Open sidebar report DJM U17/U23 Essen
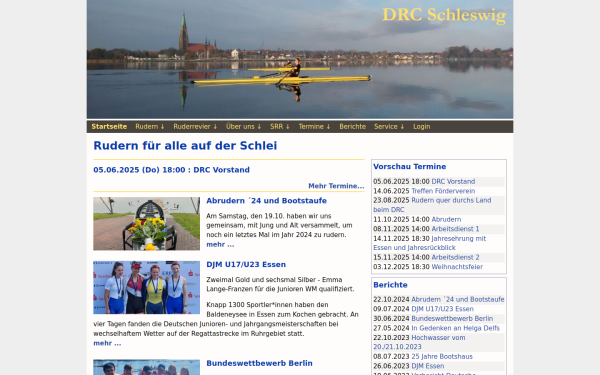 click(x=442, y=309)
